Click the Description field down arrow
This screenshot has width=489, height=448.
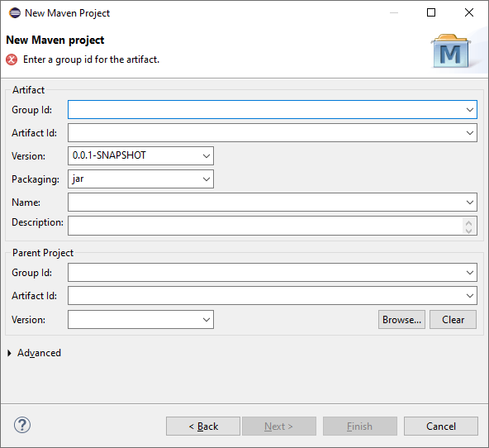(x=468, y=231)
